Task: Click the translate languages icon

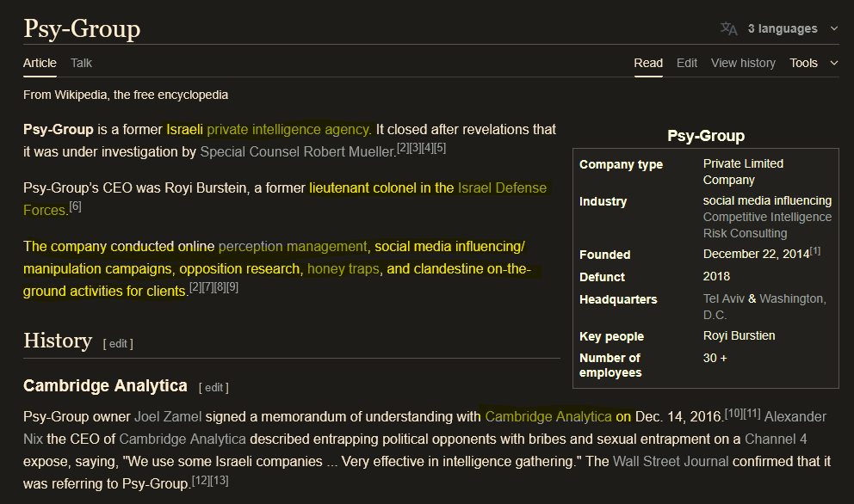Action: [x=728, y=28]
